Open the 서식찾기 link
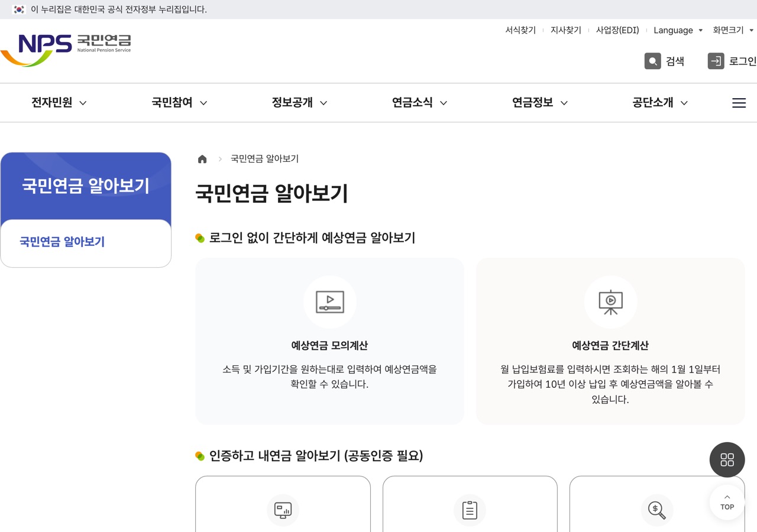Viewport: 757px width, 532px height. pyautogui.click(x=520, y=30)
